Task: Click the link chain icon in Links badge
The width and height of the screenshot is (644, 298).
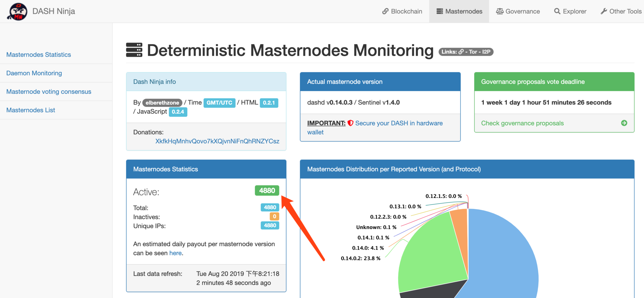Action: (x=461, y=52)
